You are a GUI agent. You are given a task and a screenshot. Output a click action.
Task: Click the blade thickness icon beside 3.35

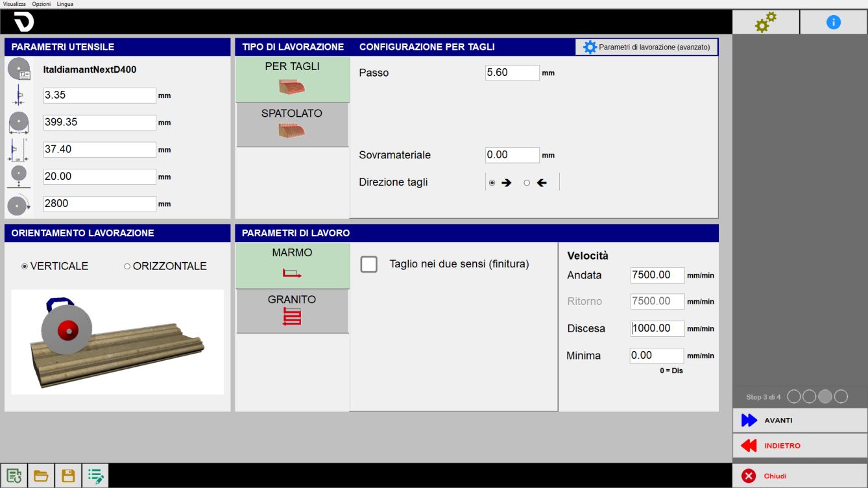[19, 95]
